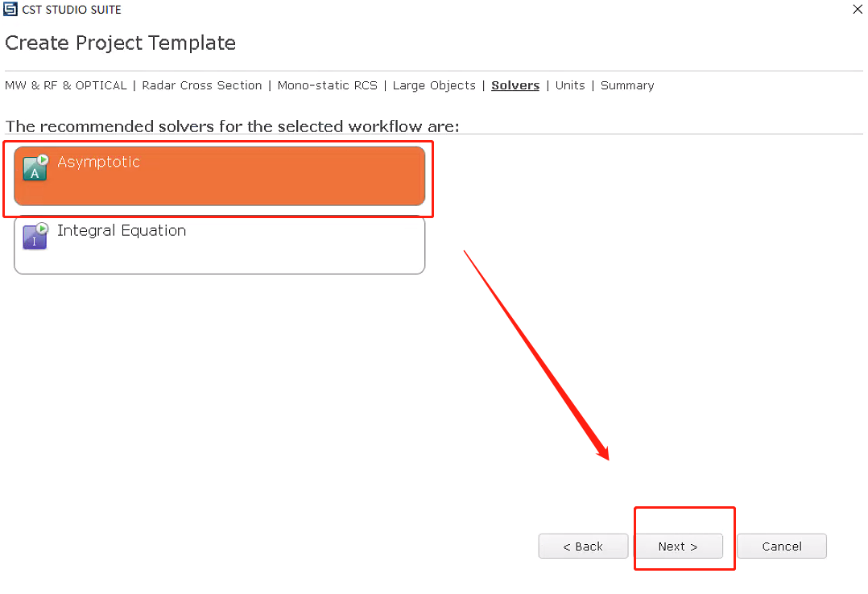Click the CST Studio Suite logo icon
Viewport: 868px width, 594px height.
tap(10, 9)
